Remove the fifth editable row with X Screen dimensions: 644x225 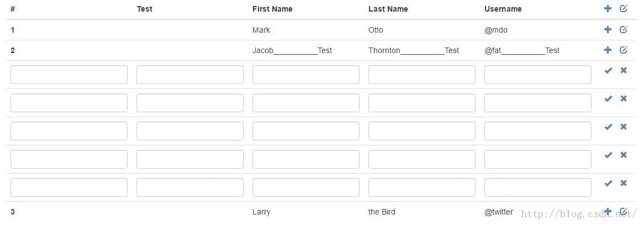pyautogui.click(x=624, y=184)
